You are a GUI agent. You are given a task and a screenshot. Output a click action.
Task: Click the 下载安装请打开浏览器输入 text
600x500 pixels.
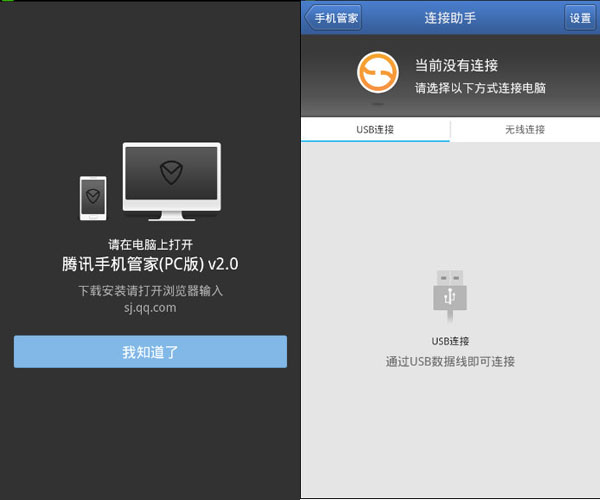coord(150,290)
